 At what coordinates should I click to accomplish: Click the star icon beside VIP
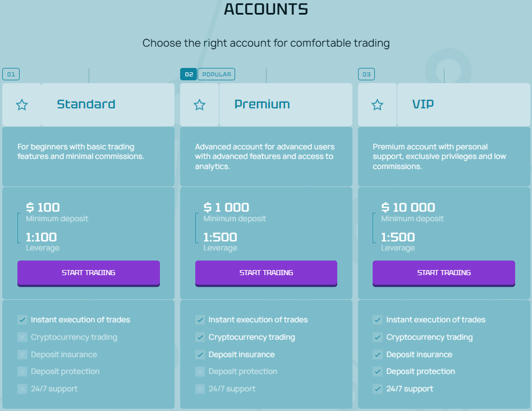pyautogui.click(x=378, y=105)
